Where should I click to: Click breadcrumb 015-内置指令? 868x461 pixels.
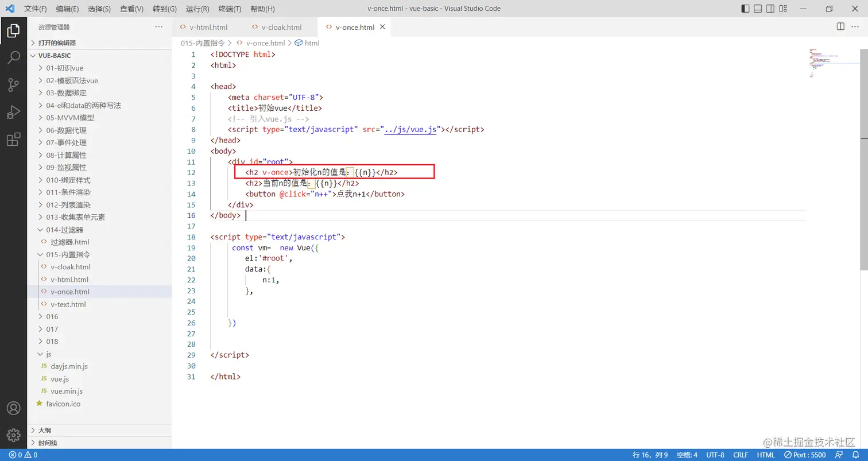point(203,43)
